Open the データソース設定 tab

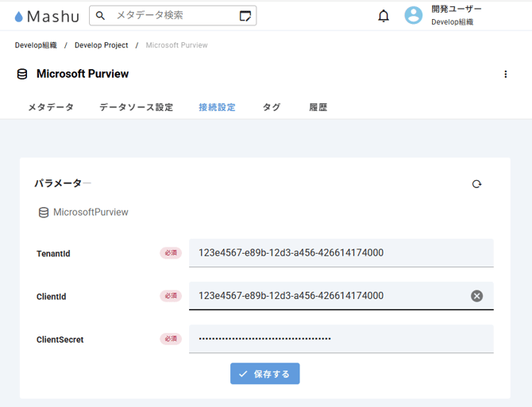[136, 107]
